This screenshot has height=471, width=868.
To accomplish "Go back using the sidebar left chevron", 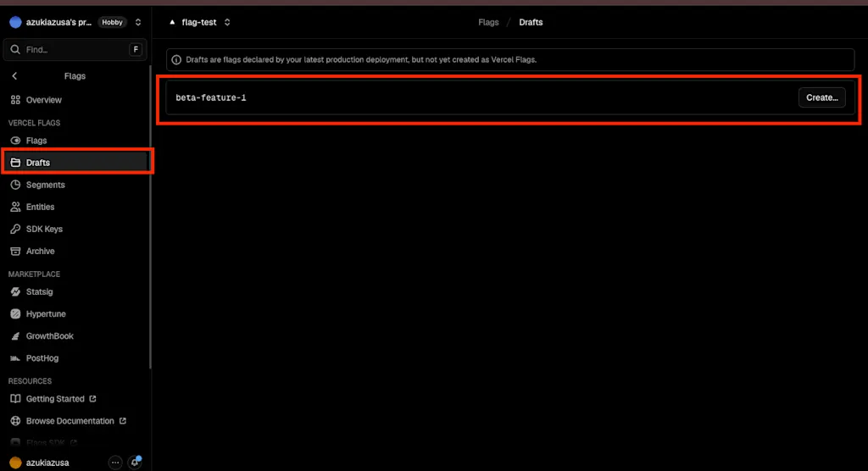I will pyautogui.click(x=14, y=76).
